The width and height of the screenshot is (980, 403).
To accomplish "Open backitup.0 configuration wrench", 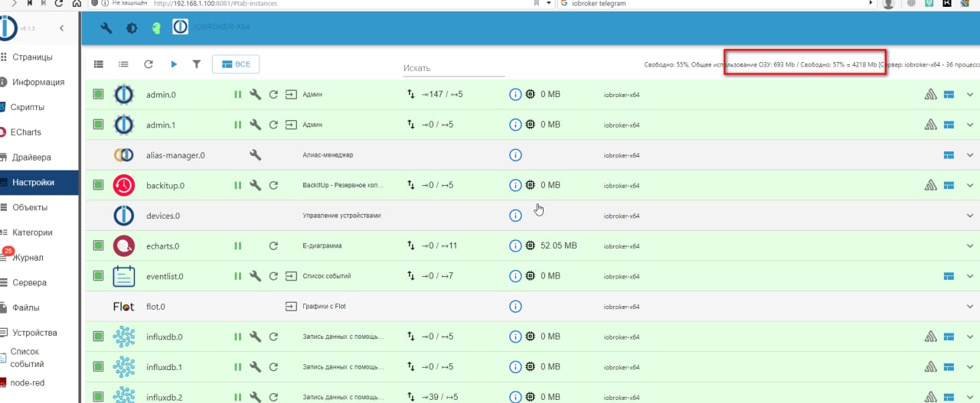I will tap(256, 185).
